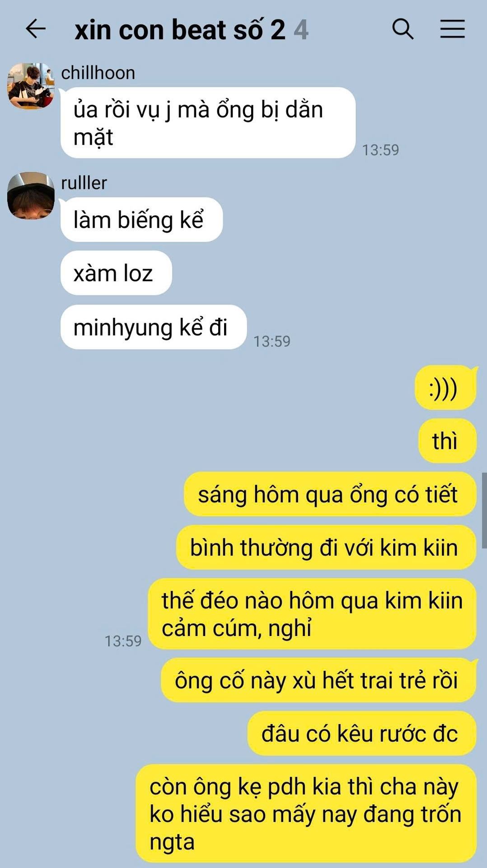Tap the chat scrollbar handle on right edge

coord(484,510)
